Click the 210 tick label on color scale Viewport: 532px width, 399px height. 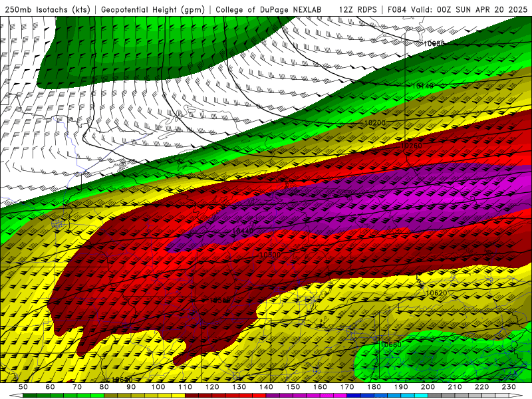tap(455, 387)
